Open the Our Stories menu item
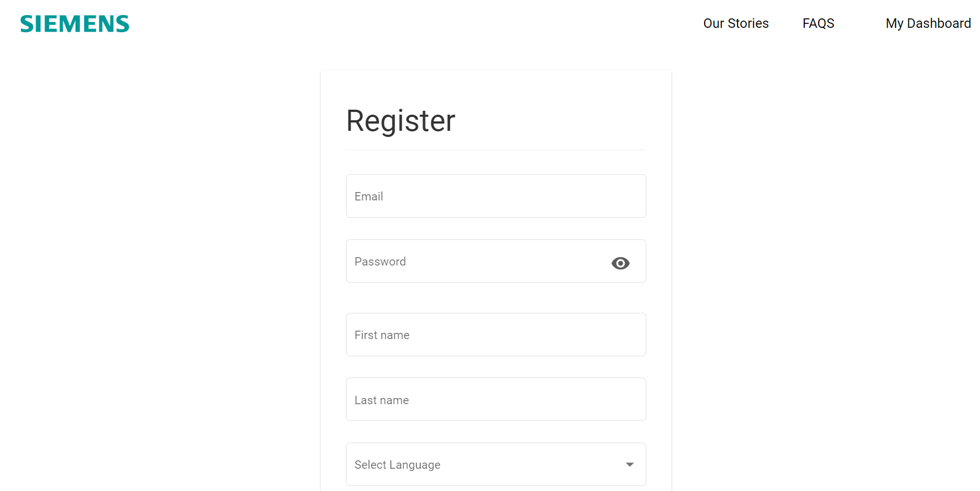The width and height of the screenshot is (980, 491). click(735, 23)
